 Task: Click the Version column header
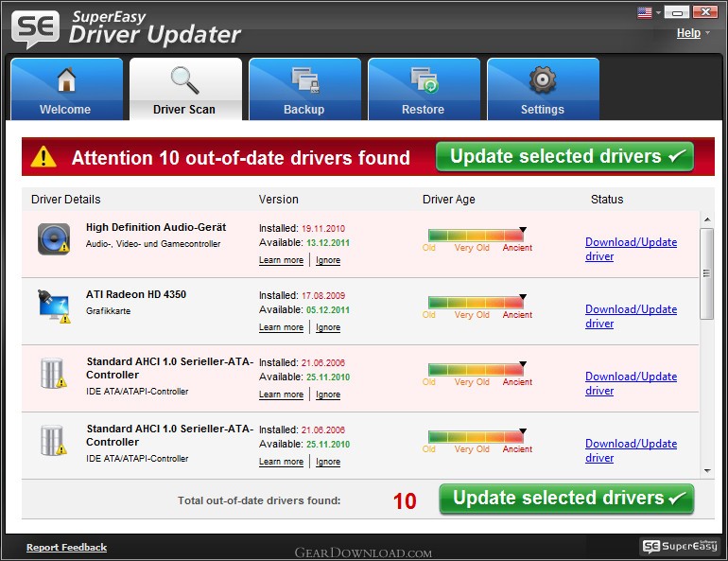(279, 200)
